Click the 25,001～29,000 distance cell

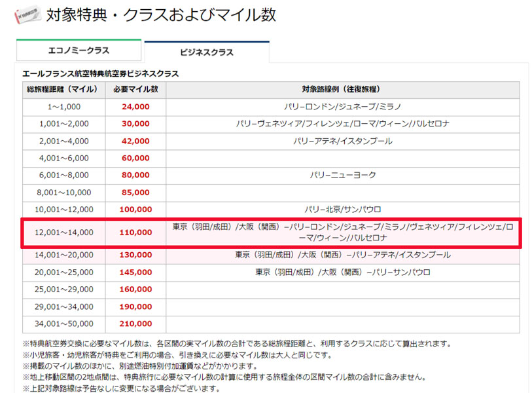coord(63,290)
